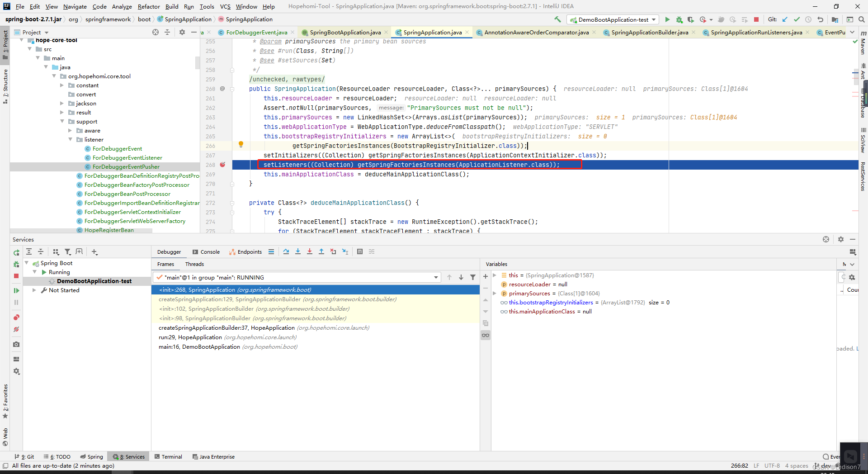Open the Spring tool window button
Image resolution: width=868 pixels, height=474 pixels.
click(x=92, y=457)
